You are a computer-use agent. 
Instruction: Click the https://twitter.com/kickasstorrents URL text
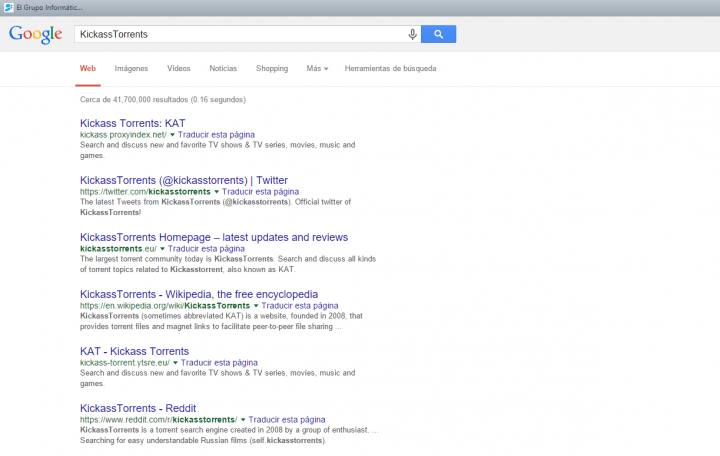145,191
